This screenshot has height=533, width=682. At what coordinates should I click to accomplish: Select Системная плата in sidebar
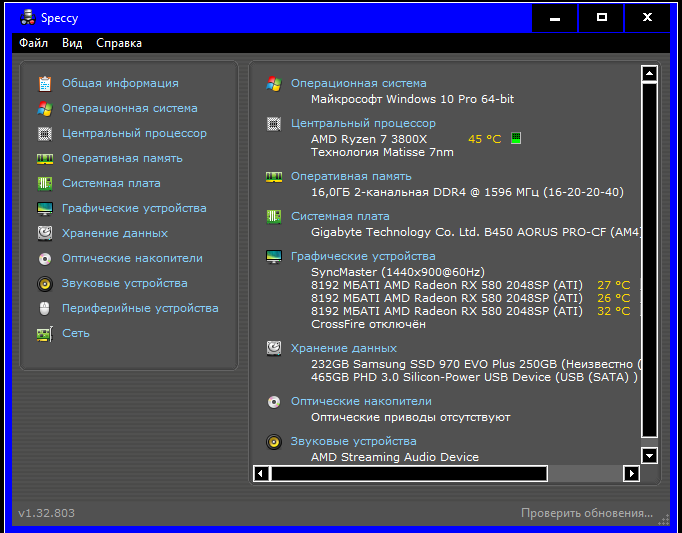click(111, 183)
